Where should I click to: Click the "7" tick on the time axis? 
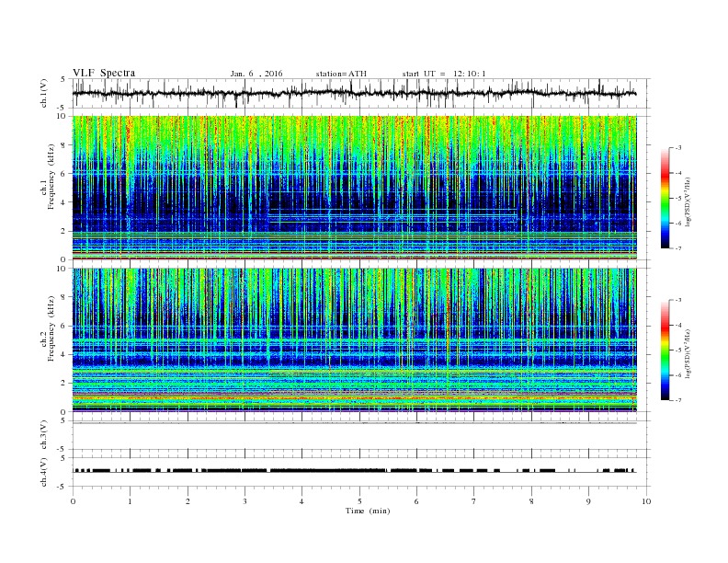coord(474,501)
